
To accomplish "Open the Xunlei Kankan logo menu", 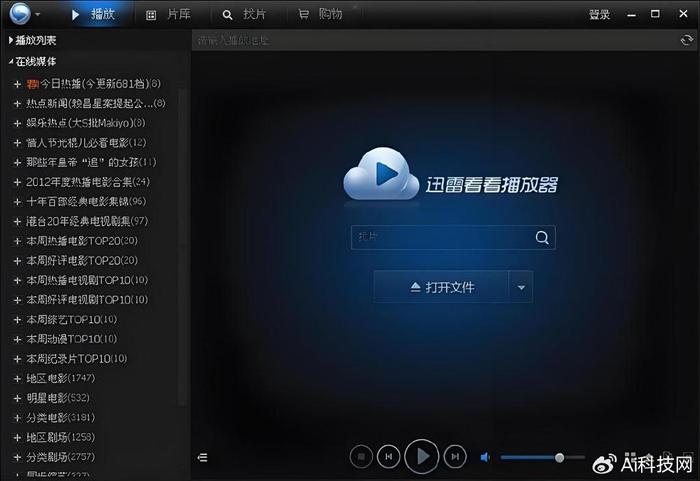I will [20, 13].
